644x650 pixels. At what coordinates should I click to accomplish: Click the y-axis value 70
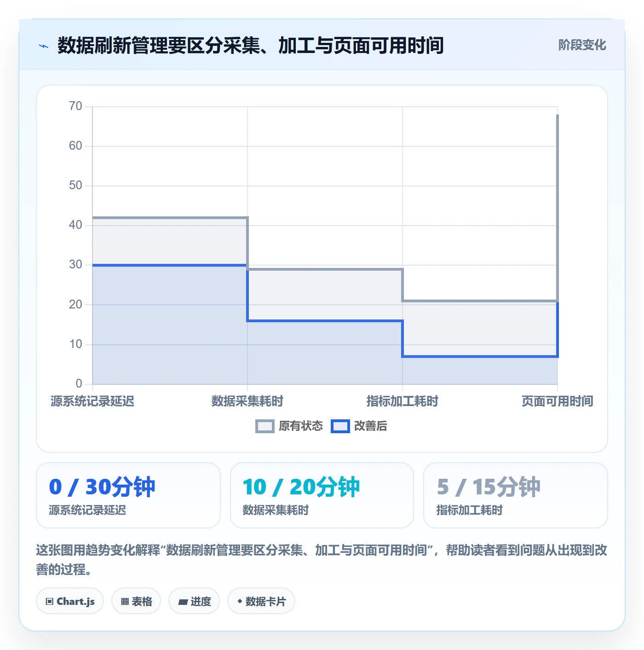click(x=75, y=106)
